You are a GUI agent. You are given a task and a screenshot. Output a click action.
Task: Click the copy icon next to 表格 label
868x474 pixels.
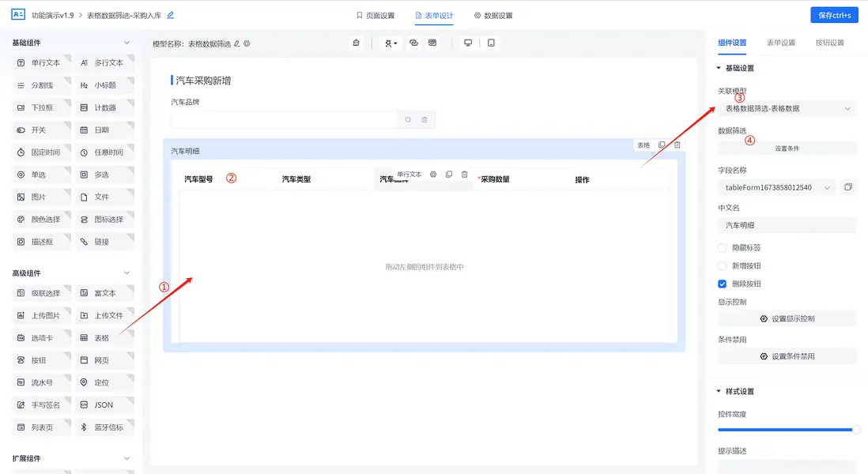pyautogui.click(x=662, y=145)
